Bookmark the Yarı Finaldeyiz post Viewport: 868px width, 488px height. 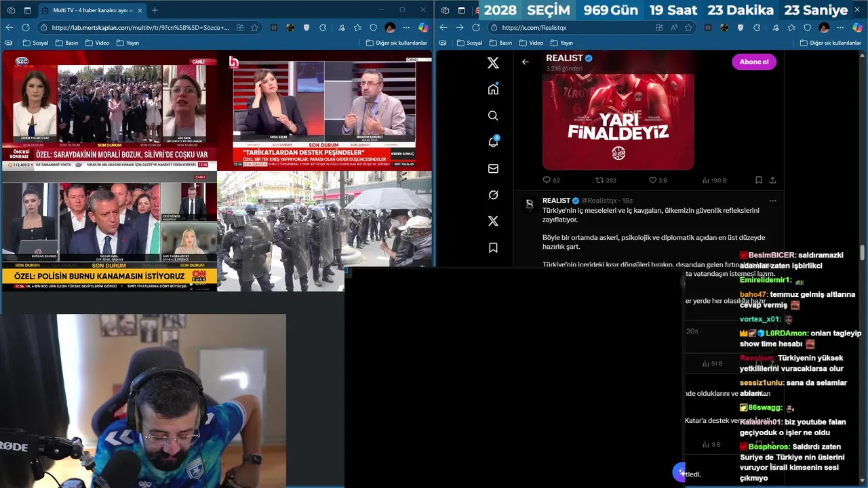point(758,180)
